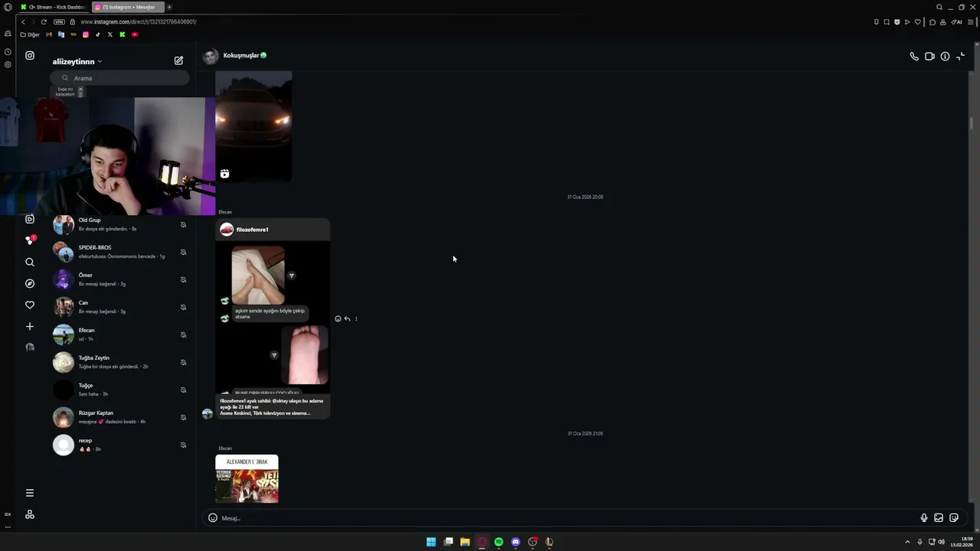Viewport: 980px width, 551px height.
Task: Toggle mute on Tuğçe chat
Action: coord(183,390)
